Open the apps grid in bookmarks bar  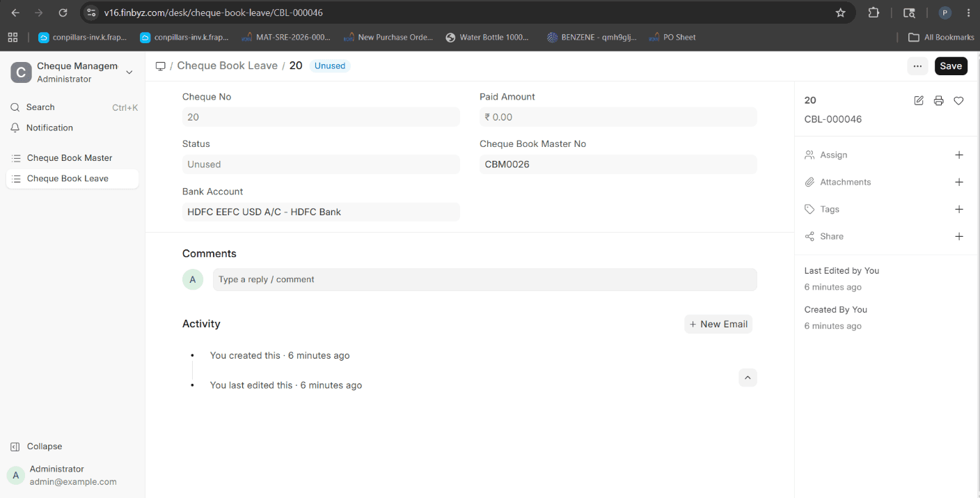pyautogui.click(x=13, y=38)
